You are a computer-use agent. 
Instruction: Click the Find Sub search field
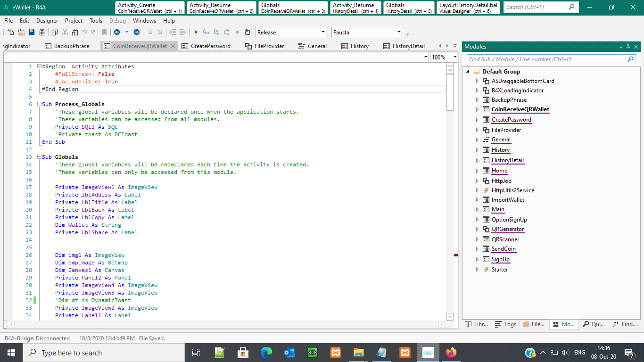(x=547, y=59)
